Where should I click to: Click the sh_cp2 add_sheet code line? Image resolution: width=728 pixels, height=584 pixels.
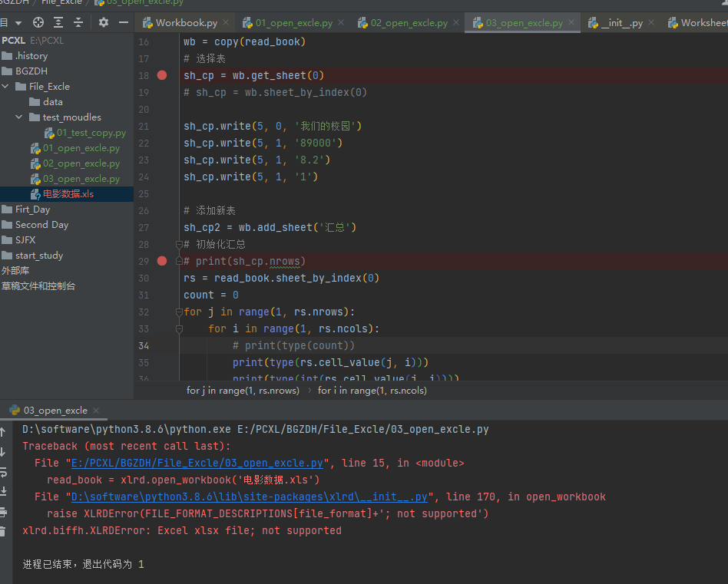tap(270, 227)
